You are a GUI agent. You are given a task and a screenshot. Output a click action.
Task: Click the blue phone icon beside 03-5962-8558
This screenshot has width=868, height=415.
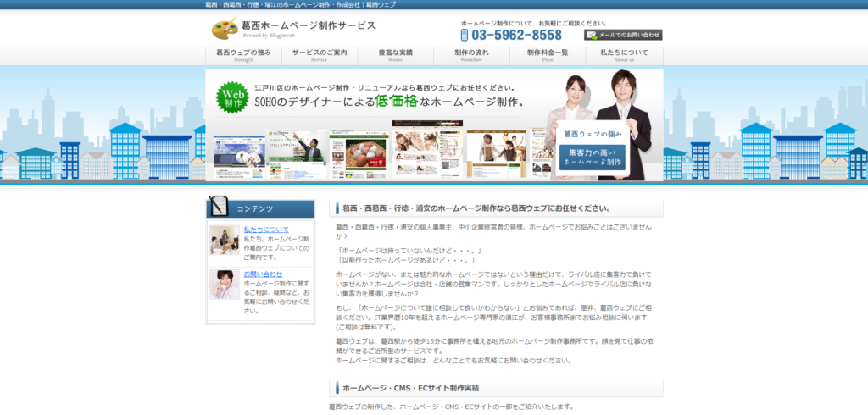[x=465, y=36]
